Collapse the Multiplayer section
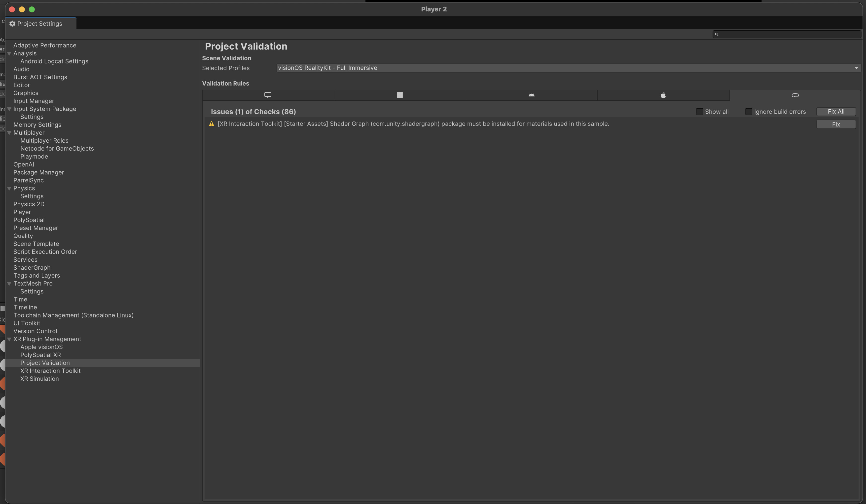This screenshot has height=504, width=866. click(x=9, y=132)
